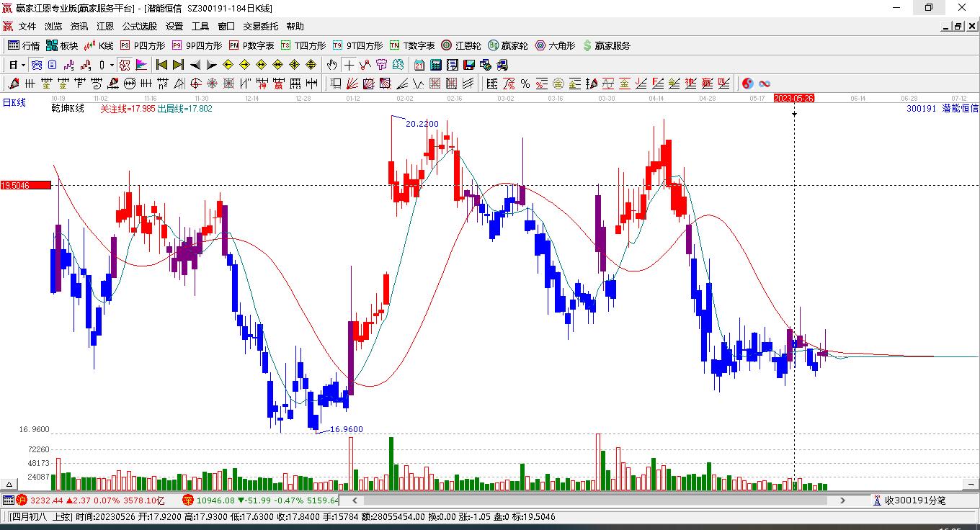Open the 行情 market quotes view
Viewport: 980px width, 530px height.
pos(24,45)
